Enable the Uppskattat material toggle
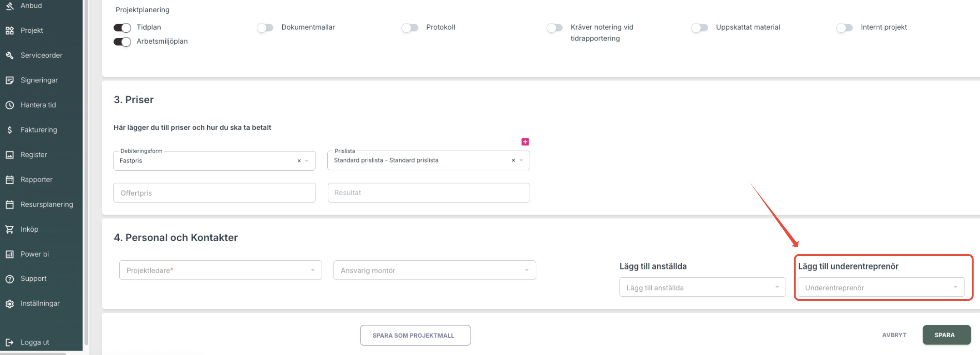The image size is (980, 355). (700, 28)
